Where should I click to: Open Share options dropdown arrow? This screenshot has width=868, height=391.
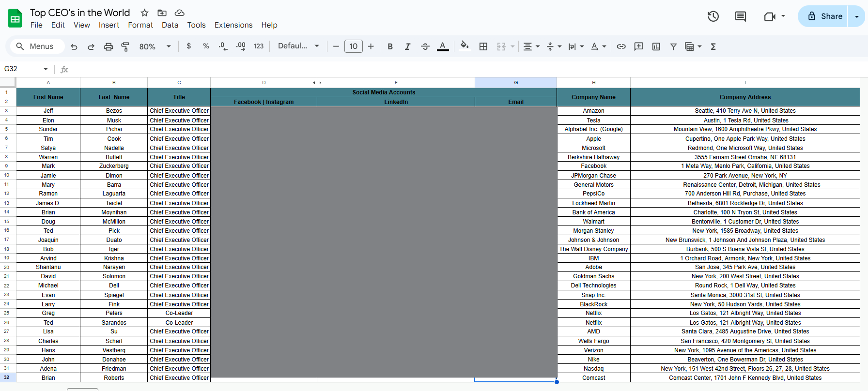tap(857, 16)
